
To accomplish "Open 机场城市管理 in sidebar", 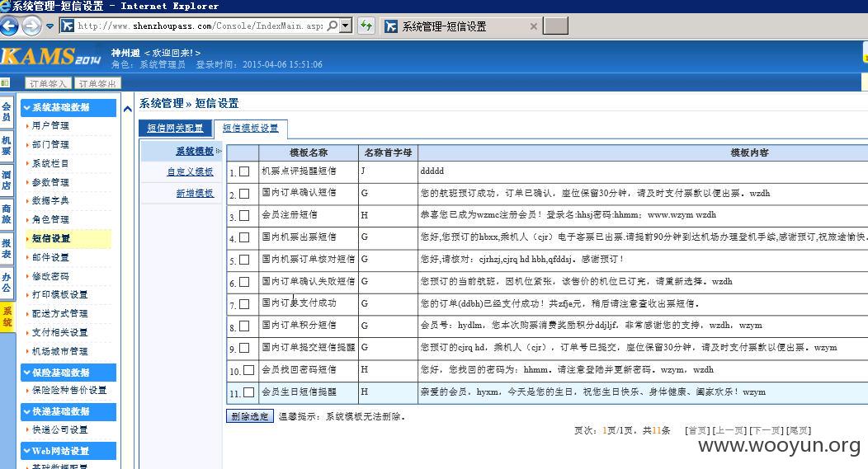I will point(59,351).
